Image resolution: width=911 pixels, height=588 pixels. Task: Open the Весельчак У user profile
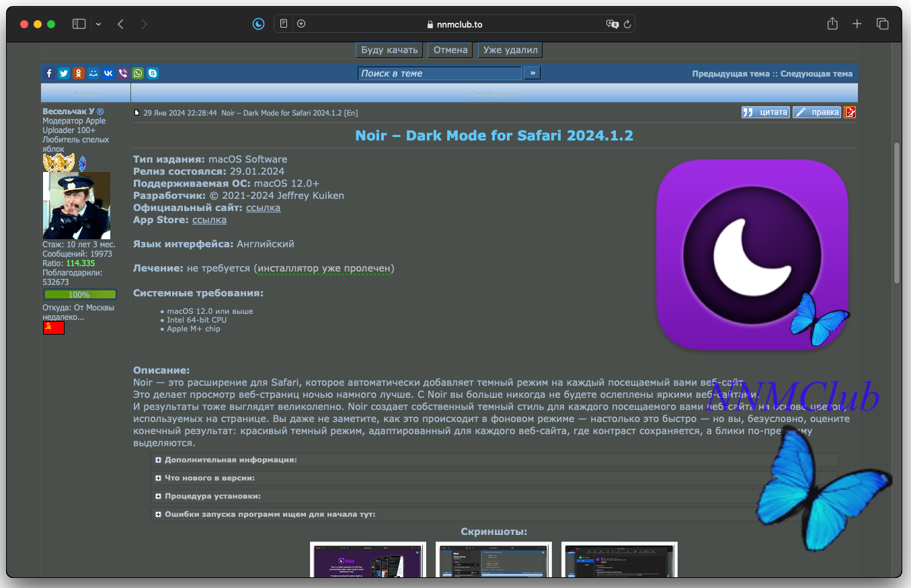click(69, 112)
